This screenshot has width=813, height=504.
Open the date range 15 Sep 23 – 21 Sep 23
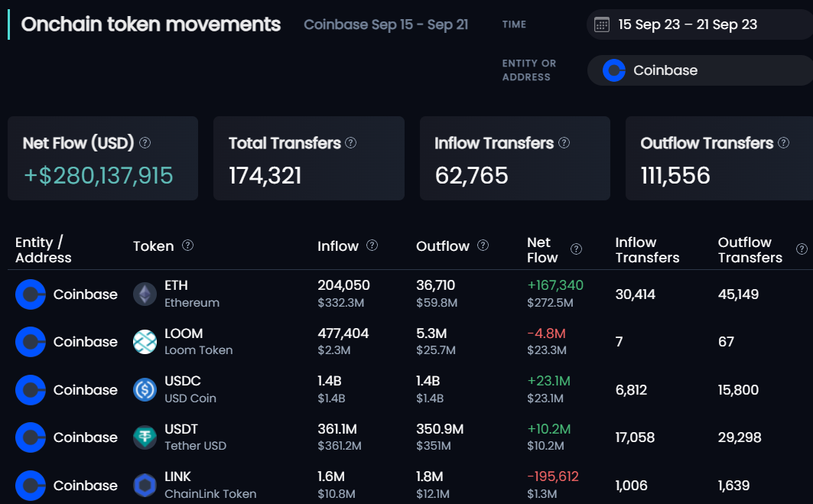pyautogui.click(x=700, y=24)
